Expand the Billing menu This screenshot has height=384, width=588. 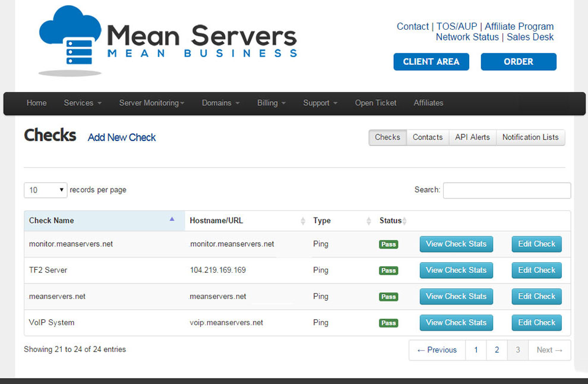pyautogui.click(x=271, y=103)
